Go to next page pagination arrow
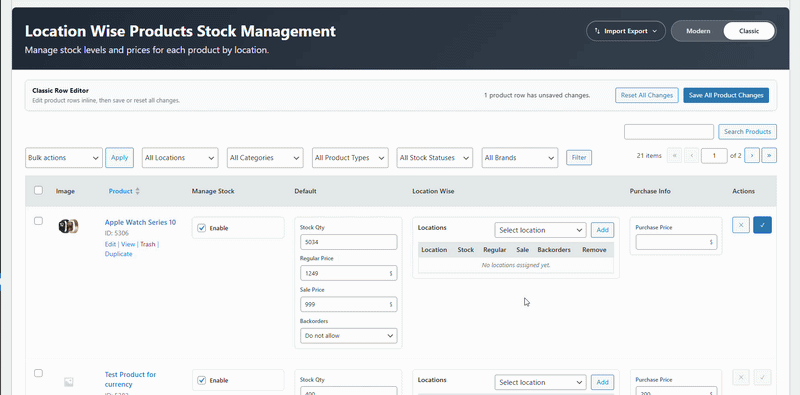 click(752, 156)
